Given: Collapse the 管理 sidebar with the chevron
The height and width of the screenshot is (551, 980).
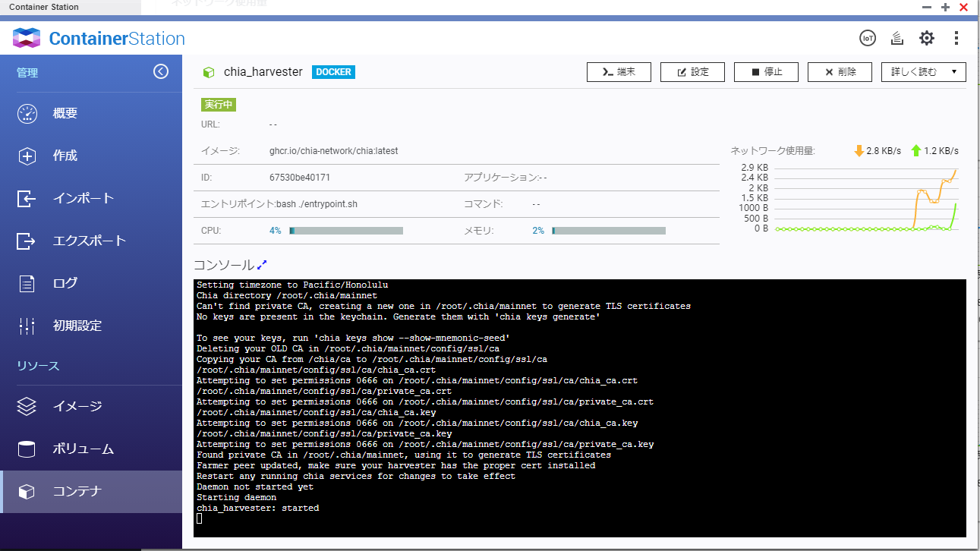Looking at the screenshot, I should pyautogui.click(x=160, y=71).
